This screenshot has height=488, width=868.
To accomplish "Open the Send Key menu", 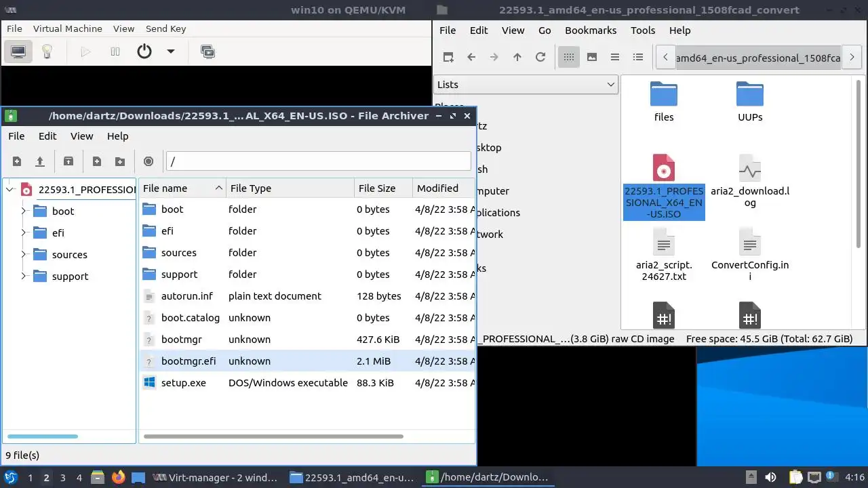I will tap(165, 28).
